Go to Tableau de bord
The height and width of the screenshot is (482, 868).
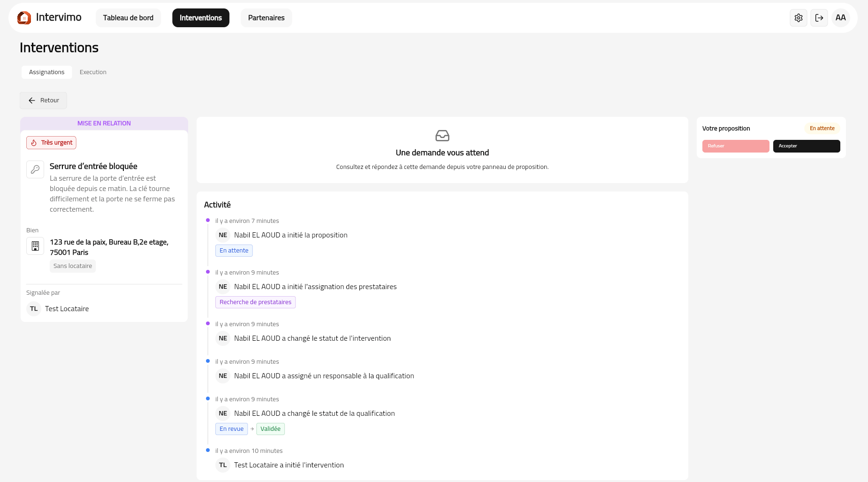point(128,18)
